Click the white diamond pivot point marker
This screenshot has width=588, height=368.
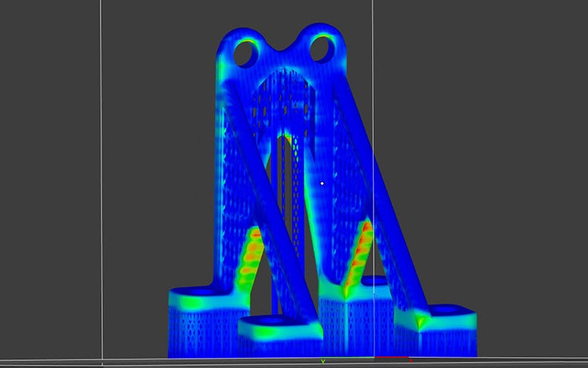(x=322, y=184)
